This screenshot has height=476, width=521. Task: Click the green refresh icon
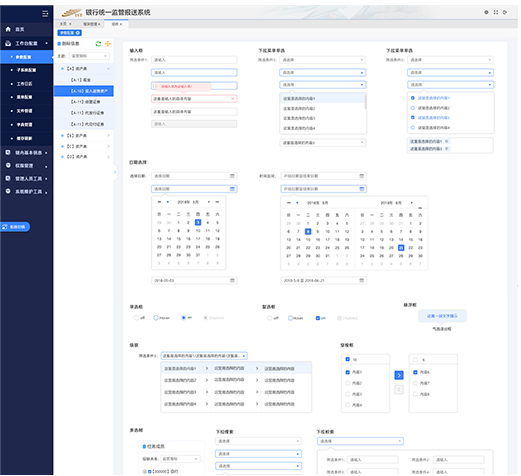[98, 44]
